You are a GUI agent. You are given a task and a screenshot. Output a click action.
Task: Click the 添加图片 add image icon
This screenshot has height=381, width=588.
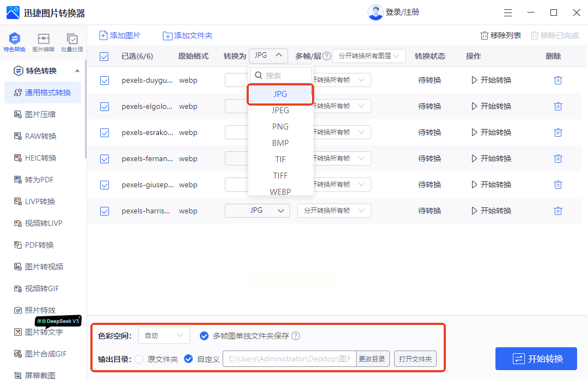pos(103,35)
